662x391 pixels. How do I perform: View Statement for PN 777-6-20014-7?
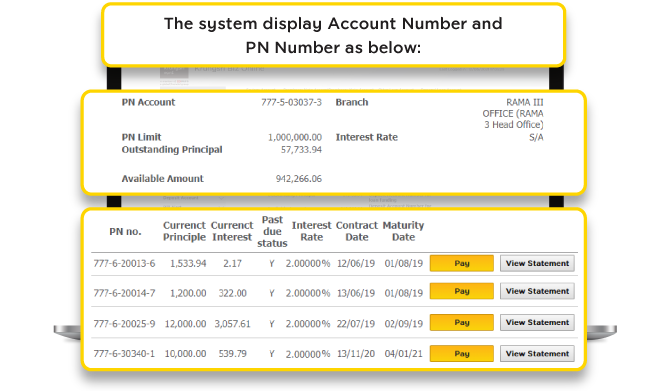point(537,291)
